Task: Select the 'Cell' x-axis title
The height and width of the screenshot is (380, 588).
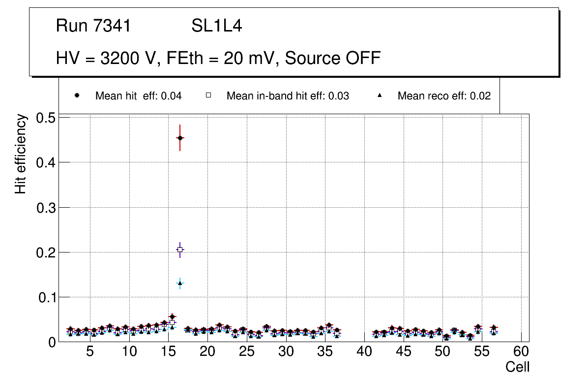Action: coord(518,367)
